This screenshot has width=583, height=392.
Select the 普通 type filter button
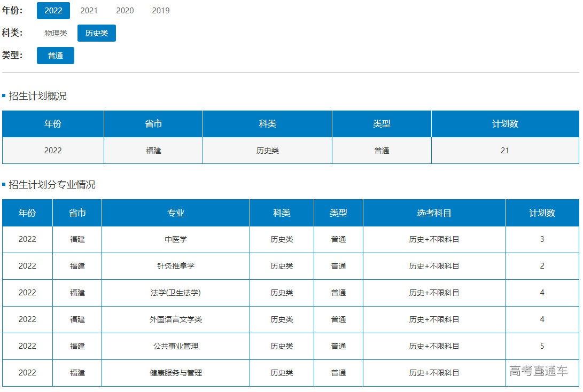click(55, 56)
